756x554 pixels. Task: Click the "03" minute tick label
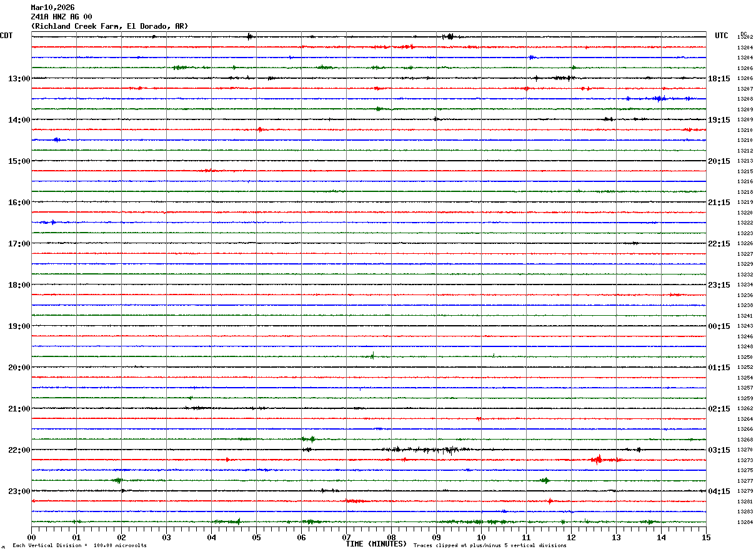point(166,537)
